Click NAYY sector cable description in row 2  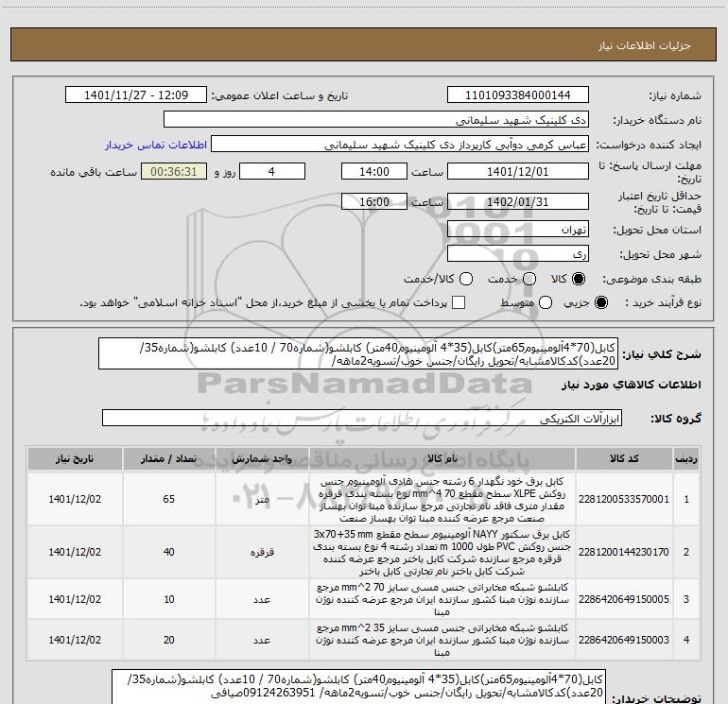(442, 552)
